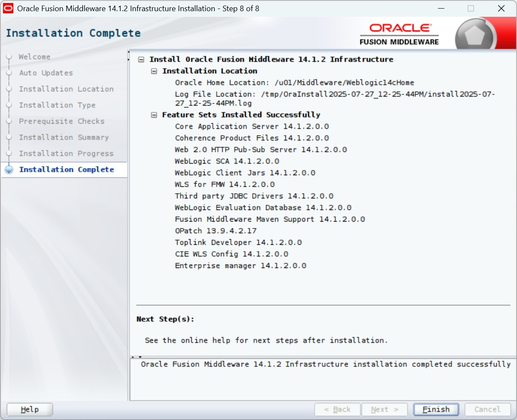Click the installation completed successfully message

[x=326, y=364]
